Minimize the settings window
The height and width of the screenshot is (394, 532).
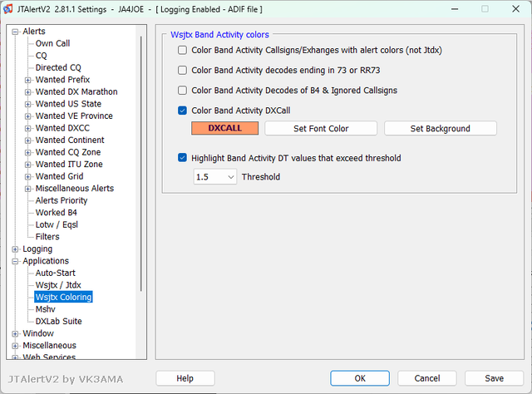(x=455, y=9)
